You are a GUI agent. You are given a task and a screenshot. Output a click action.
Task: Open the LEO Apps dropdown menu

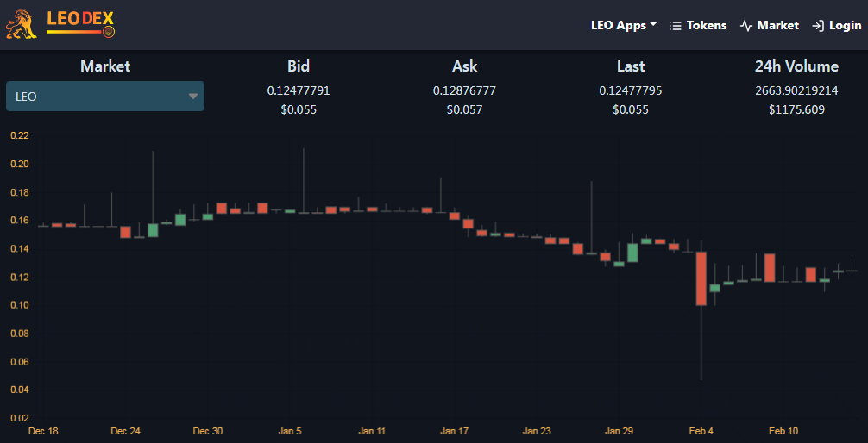pos(623,26)
